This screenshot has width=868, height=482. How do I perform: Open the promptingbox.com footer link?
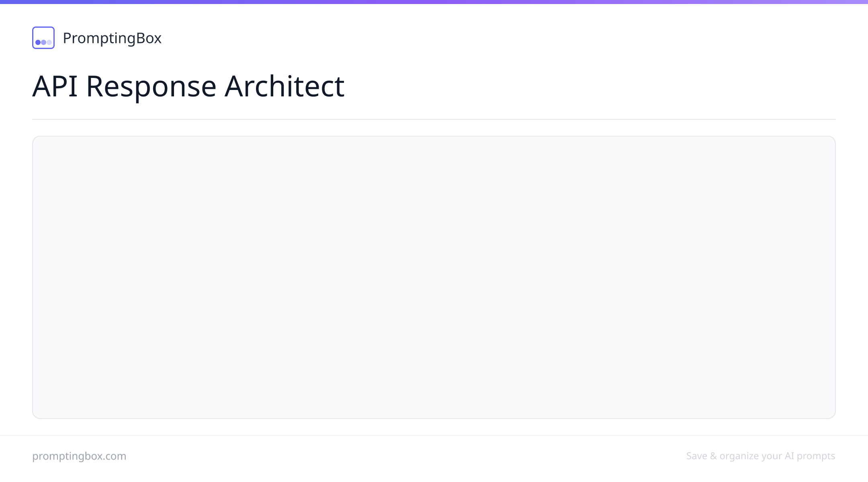tap(79, 456)
